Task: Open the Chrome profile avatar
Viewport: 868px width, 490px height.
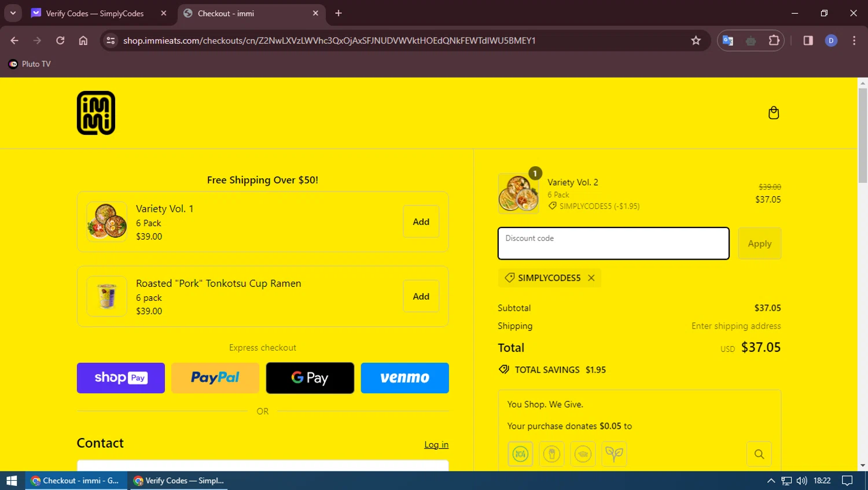Action: 831,40
